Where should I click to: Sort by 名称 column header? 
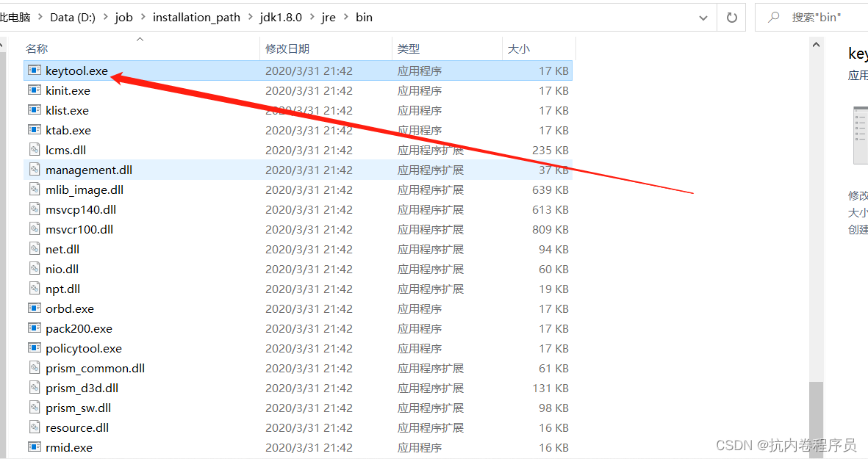37,48
